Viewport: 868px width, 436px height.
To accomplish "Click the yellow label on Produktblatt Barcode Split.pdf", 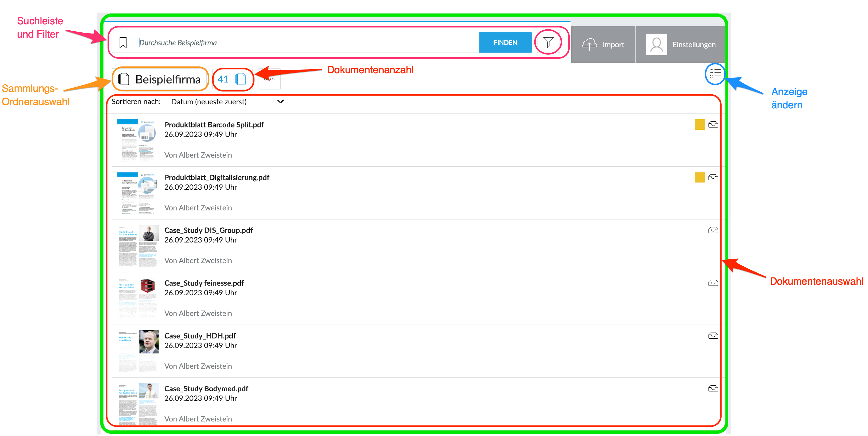I will click(x=700, y=124).
